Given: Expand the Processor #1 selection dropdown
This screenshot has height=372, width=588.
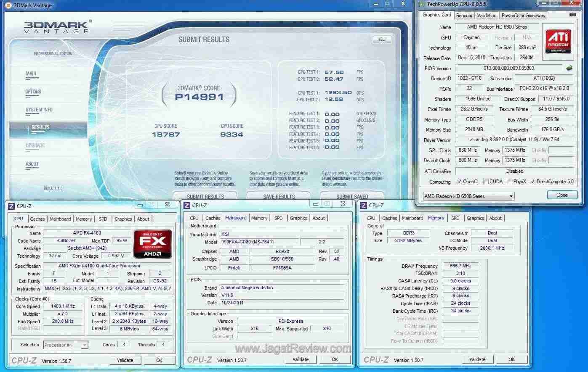Looking at the screenshot, I should [66, 345].
